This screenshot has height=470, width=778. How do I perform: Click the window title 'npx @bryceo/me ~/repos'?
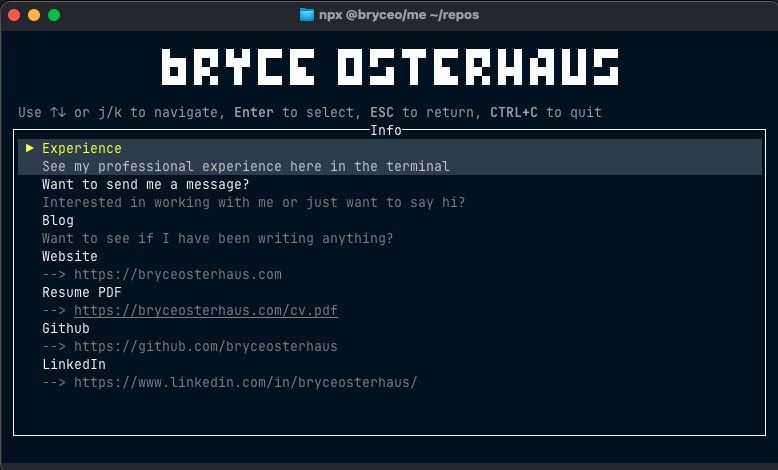399,15
